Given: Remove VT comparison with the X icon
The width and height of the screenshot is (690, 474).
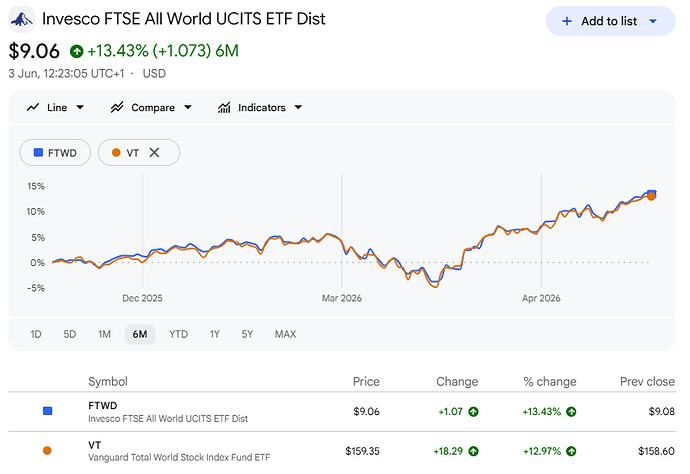Looking at the screenshot, I should pyautogui.click(x=154, y=153).
